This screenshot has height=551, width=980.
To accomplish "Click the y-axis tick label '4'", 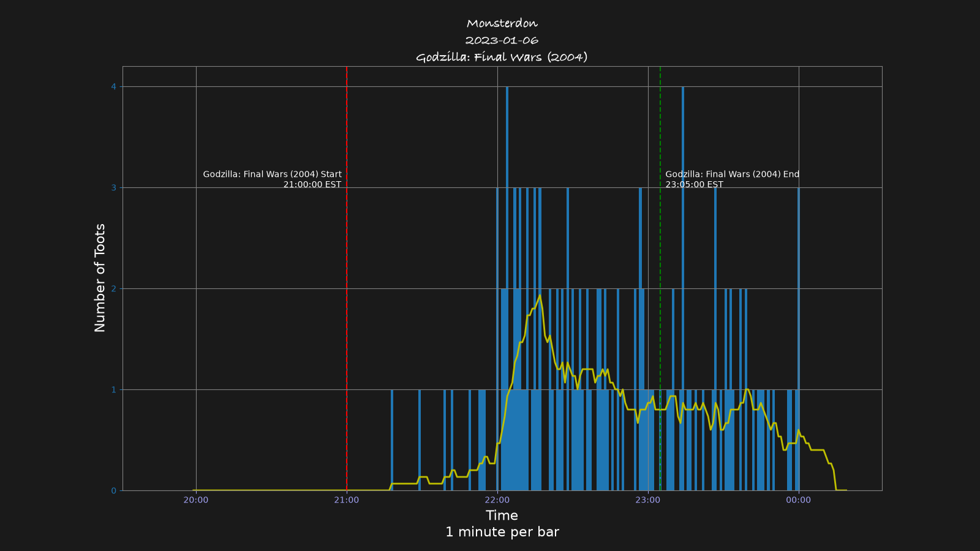I will tap(113, 87).
